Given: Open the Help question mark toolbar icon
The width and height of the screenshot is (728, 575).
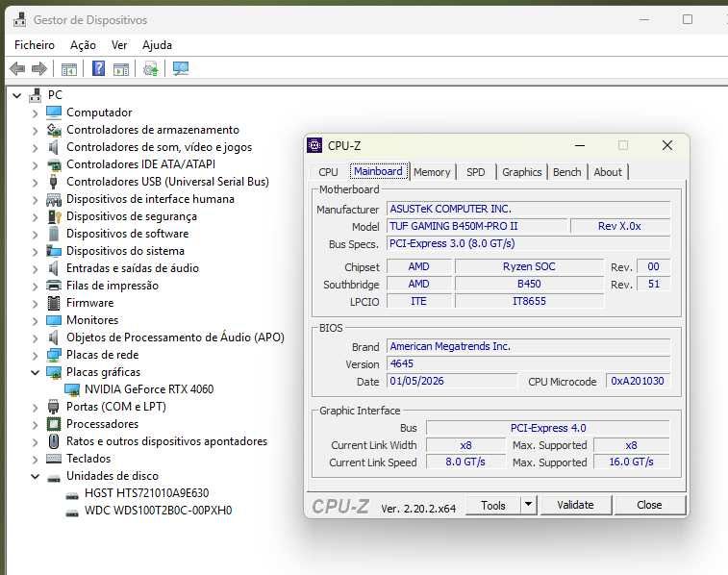Looking at the screenshot, I should [98, 68].
